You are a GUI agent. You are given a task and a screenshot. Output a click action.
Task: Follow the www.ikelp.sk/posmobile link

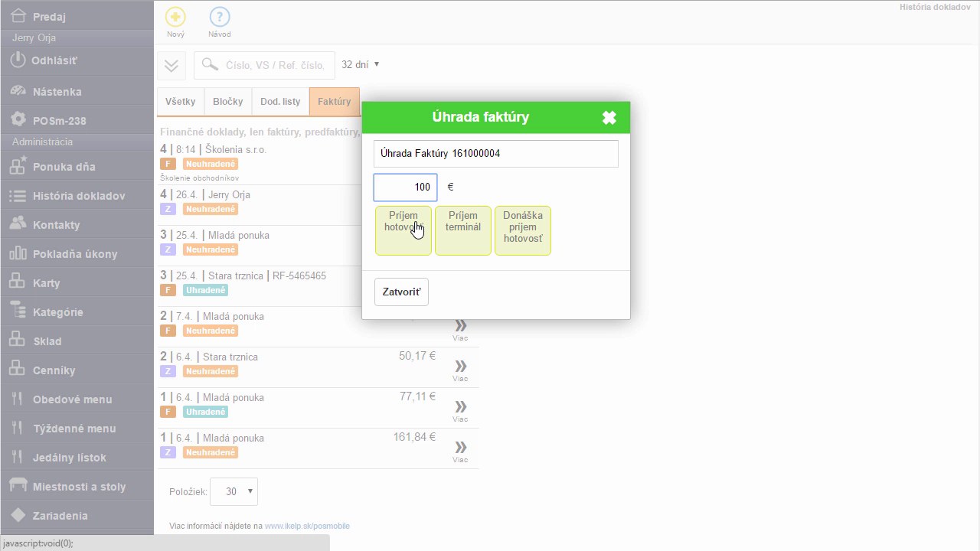[307, 526]
